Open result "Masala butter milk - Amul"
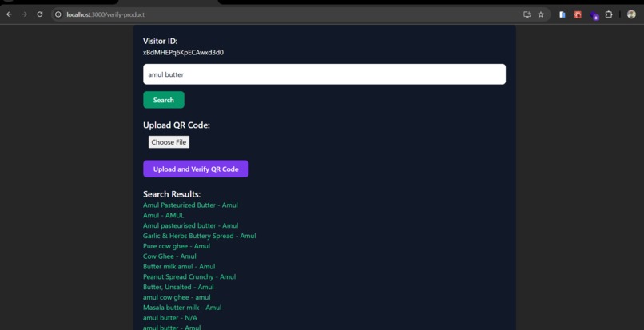The width and height of the screenshot is (644, 330). (x=182, y=308)
